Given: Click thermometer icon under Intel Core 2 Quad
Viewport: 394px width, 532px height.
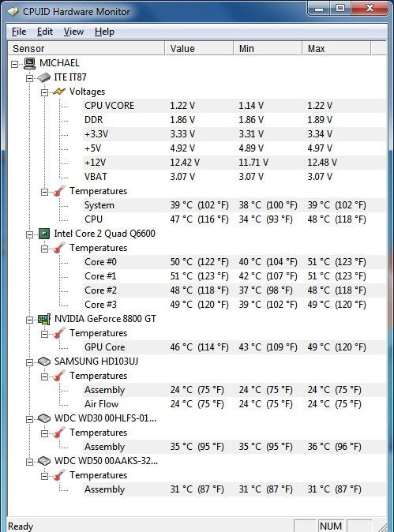Looking at the screenshot, I should click(x=59, y=248).
